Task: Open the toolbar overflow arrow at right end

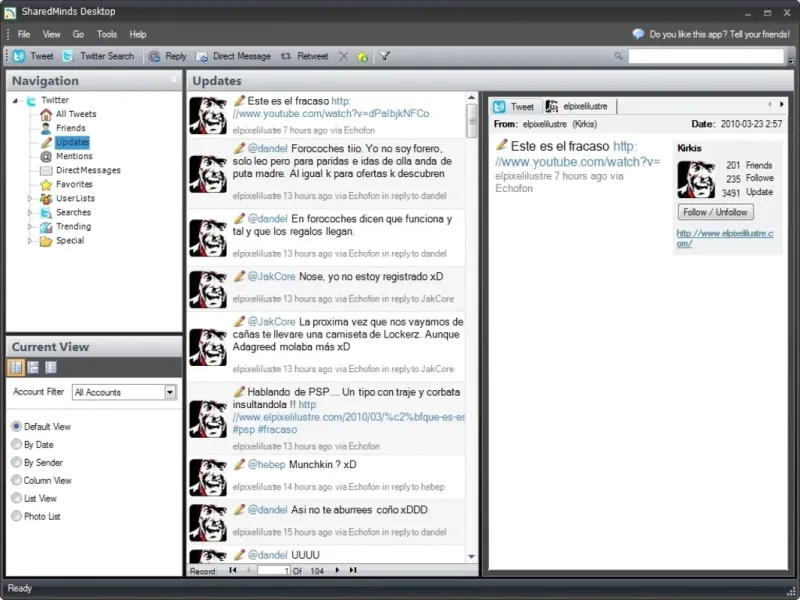Action: pos(791,60)
